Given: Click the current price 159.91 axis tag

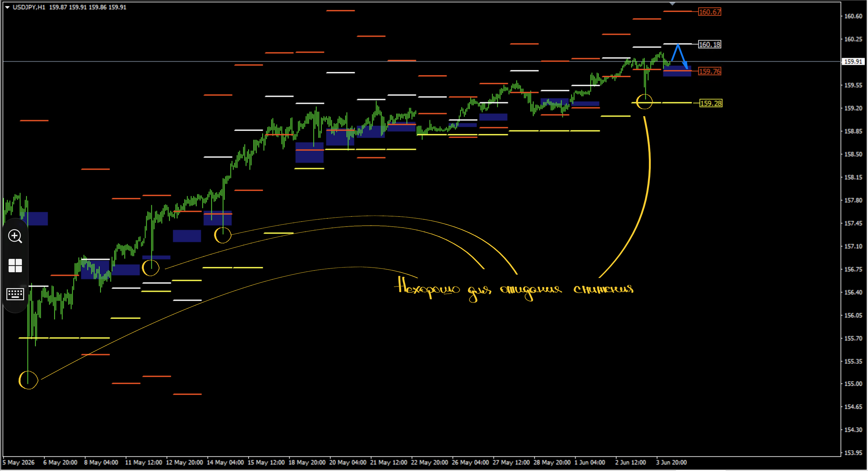Looking at the screenshot, I should [x=853, y=61].
